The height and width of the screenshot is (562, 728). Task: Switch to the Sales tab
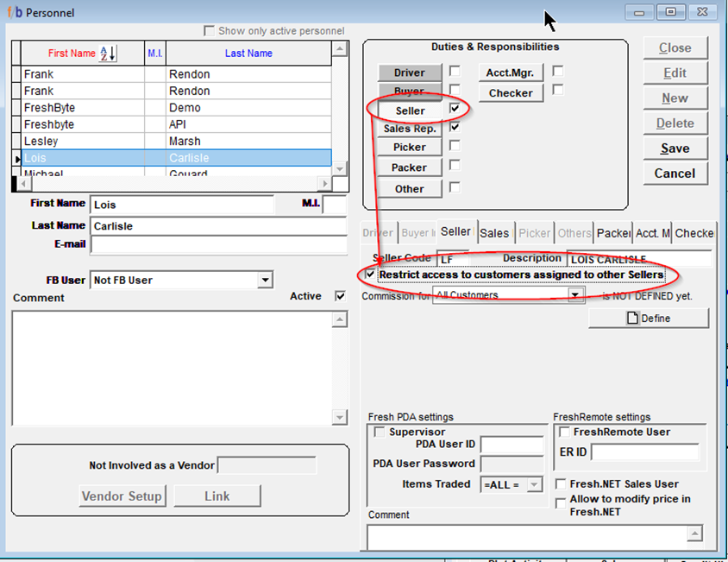[494, 232]
